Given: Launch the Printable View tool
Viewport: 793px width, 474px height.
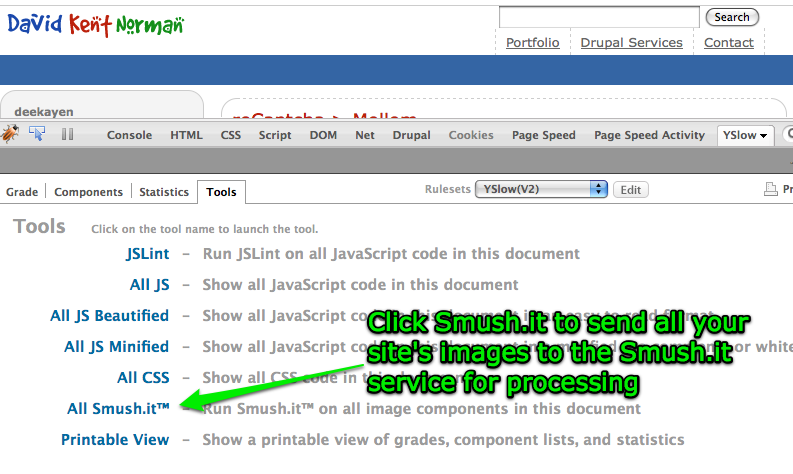Looking at the screenshot, I should 115,440.
